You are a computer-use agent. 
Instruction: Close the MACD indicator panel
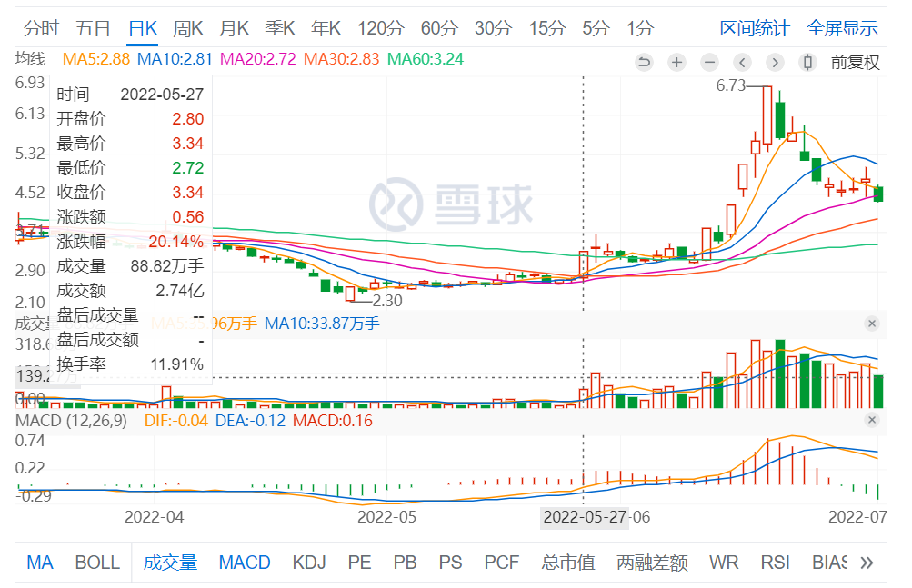871,420
